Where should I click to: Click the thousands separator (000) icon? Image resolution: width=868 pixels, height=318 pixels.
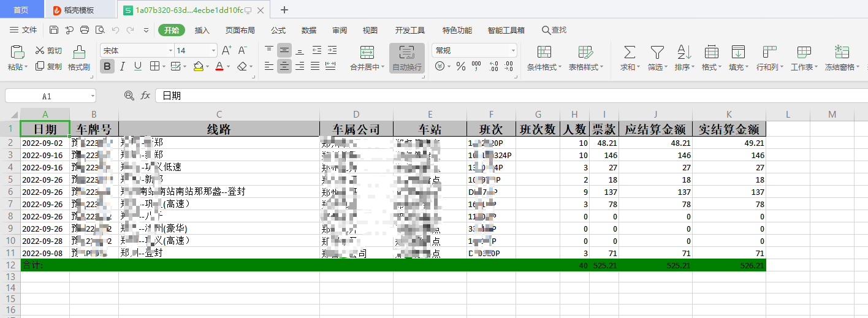click(x=477, y=66)
